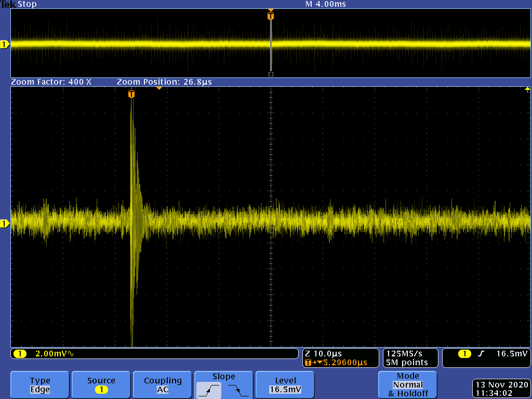
Task: Select the rising edge slope
Action: point(209,389)
